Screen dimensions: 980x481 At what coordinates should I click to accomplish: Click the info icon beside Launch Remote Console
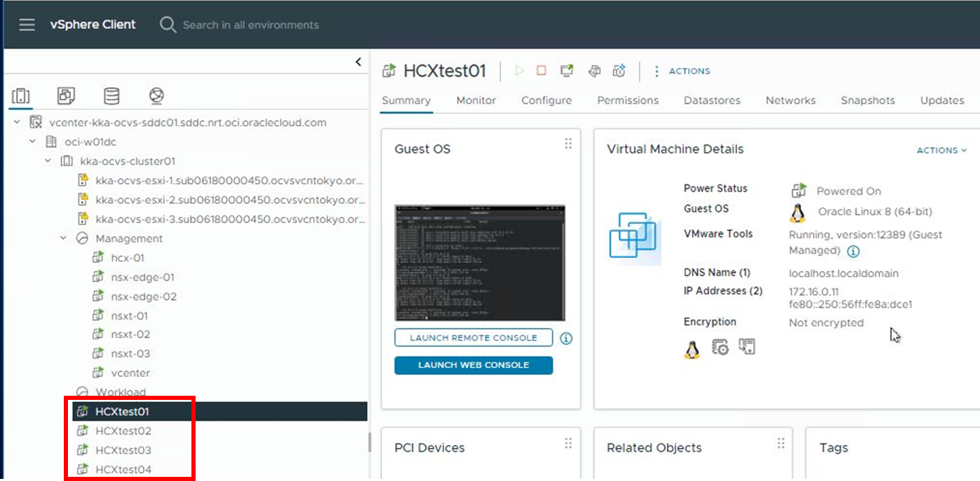pyautogui.click(x=566, y=338)
